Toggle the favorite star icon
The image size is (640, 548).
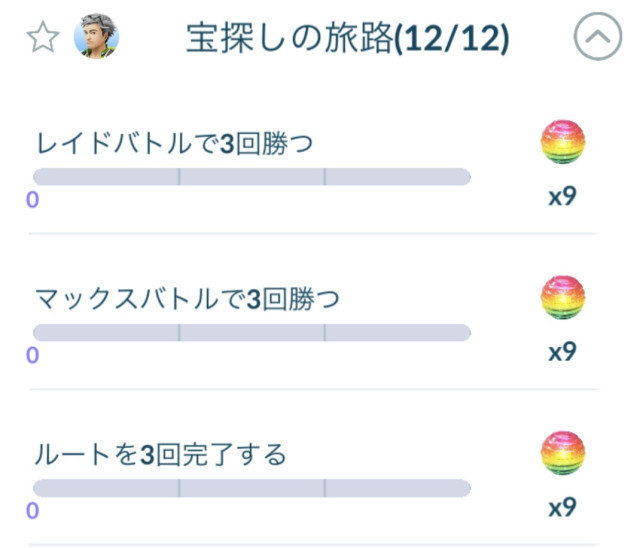(41, 40)
